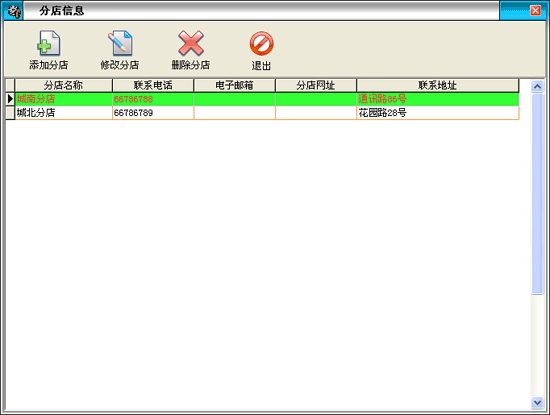Click the app icon in title bar
The image size is (550, 415).
[14, 11]
